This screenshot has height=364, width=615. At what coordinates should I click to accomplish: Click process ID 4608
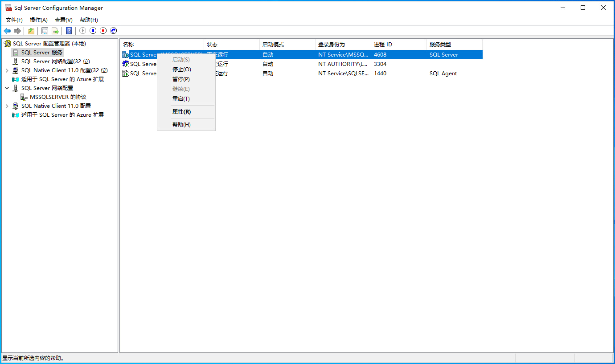pos(380,55)
